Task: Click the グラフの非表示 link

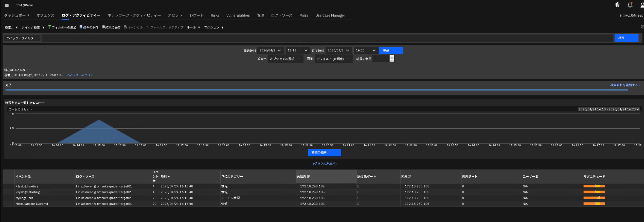Action: [325, 164]
